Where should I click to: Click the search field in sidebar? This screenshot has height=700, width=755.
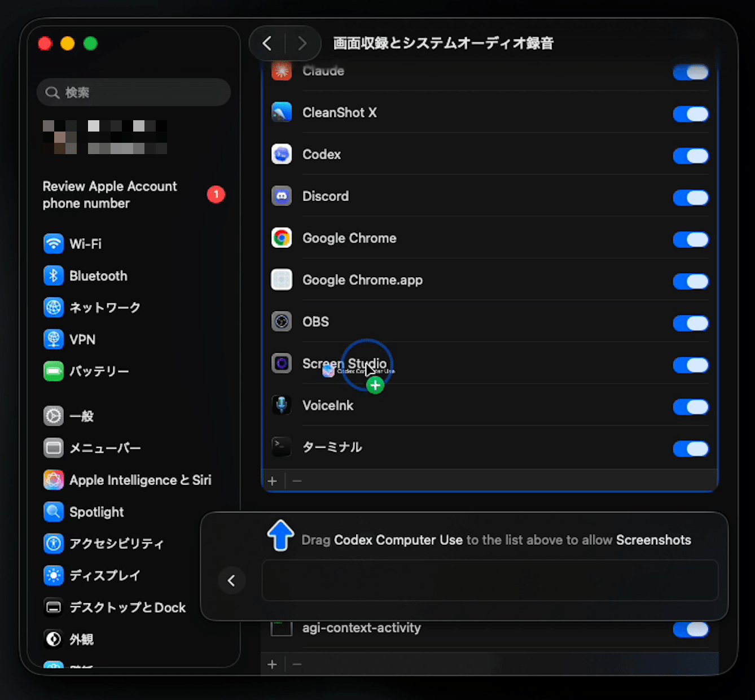[134, 93]
